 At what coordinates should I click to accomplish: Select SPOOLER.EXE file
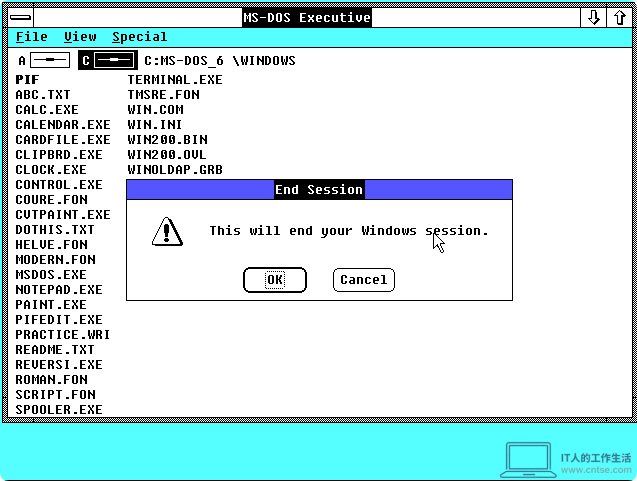coord(58,410)
